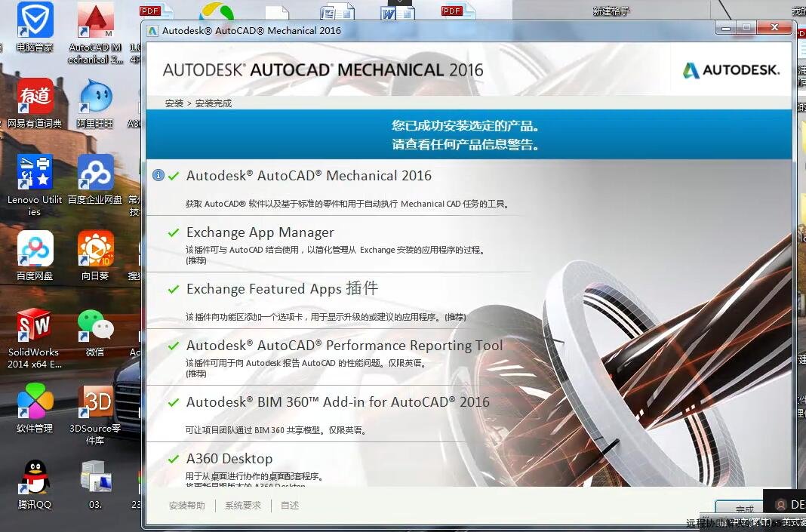The width and height of the screenshot is (806, 532).
Task: Click 安装帮助 link in installer footer
Action: pyautogui.click(x=187, y=506)
